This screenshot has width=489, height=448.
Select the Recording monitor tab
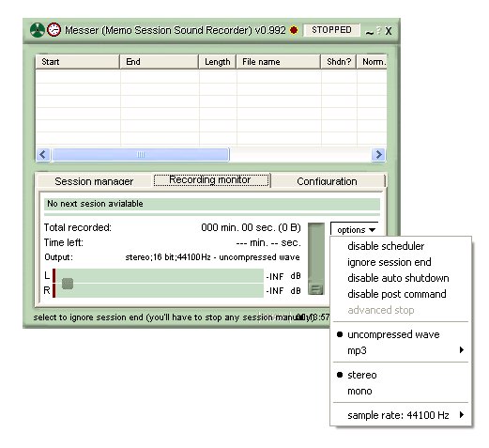tap(210, 179)
